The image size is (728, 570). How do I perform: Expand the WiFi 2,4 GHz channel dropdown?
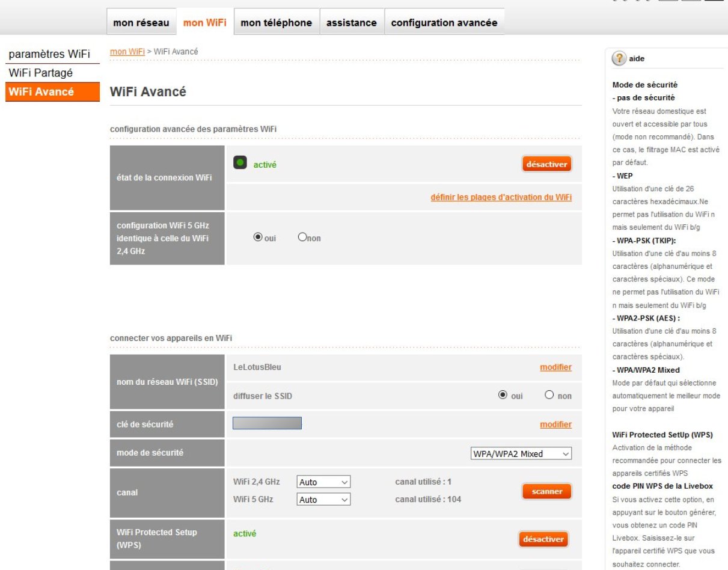coord(323,482)
